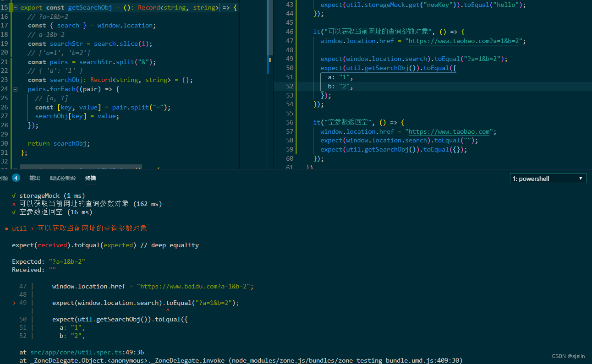Collapse the pairs.forEach block fold at line 24

15,89
